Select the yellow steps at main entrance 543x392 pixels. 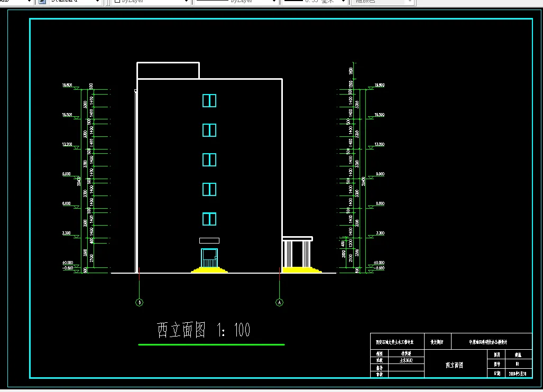tap(209, 270)
